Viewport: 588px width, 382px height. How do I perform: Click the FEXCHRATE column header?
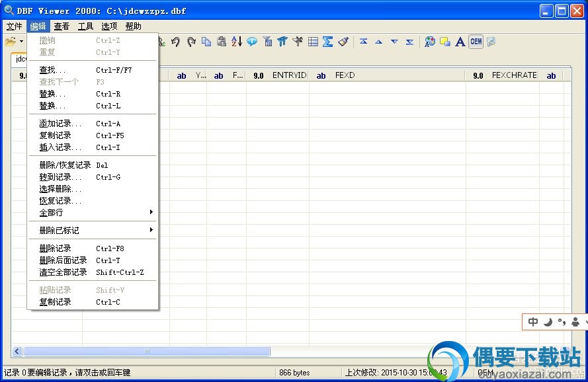click(x=503, y=75)
